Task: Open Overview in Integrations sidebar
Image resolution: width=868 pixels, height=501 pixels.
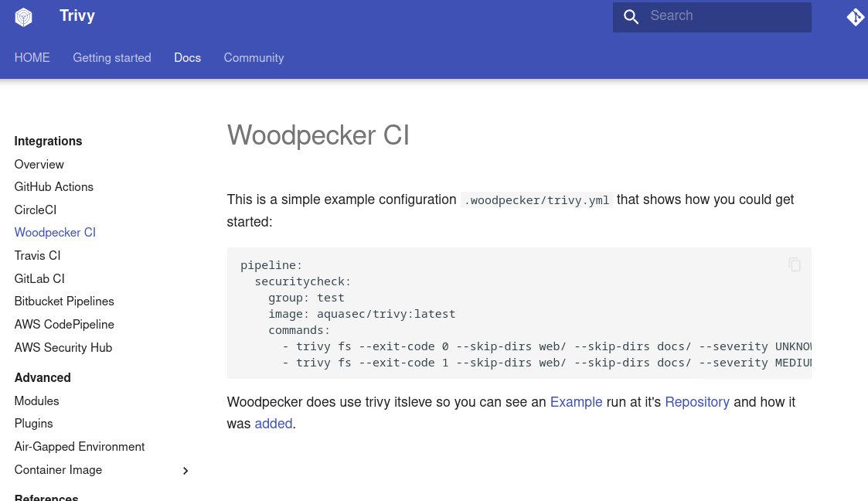Action: pyautogui.click(x=39, y=165)
